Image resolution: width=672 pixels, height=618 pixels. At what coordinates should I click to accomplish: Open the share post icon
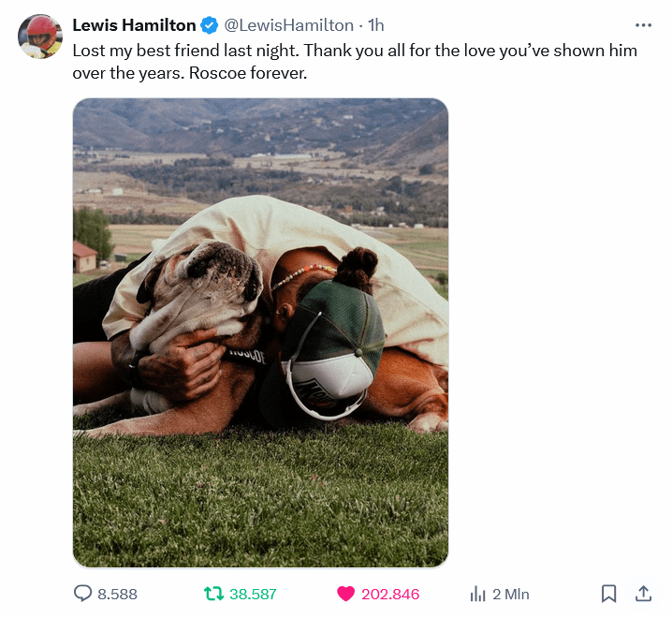pos(643,594)
